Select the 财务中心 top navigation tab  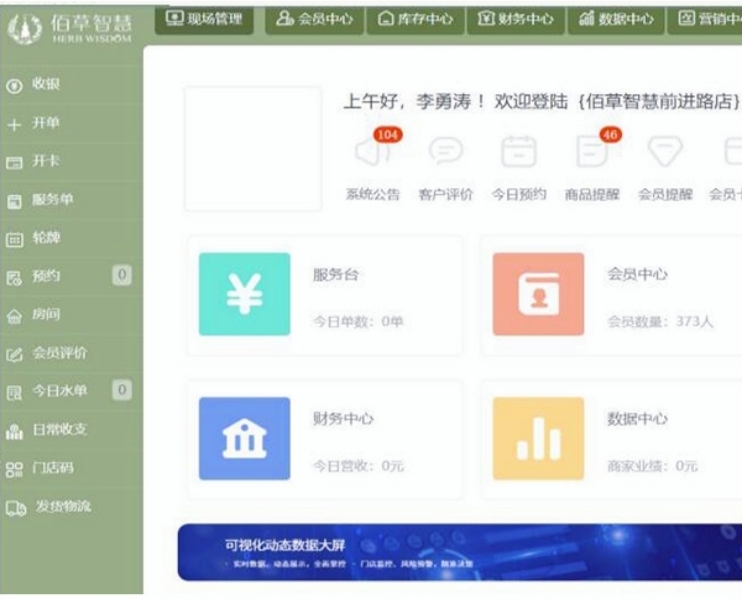click(x=516, y=19)
